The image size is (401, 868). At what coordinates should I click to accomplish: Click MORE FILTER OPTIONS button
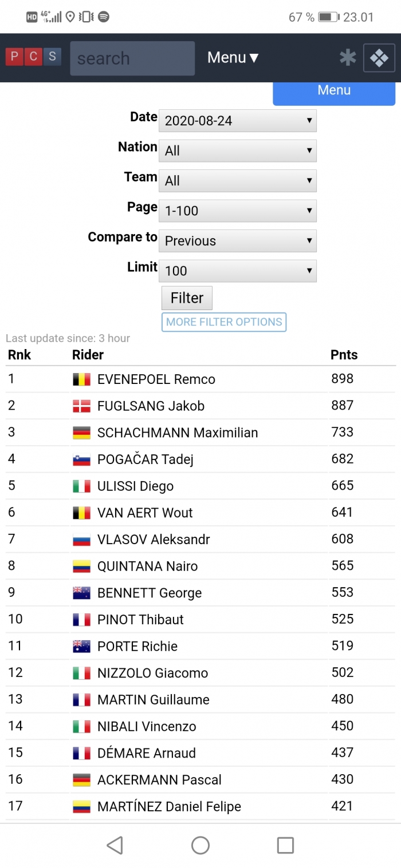(224, 322)
